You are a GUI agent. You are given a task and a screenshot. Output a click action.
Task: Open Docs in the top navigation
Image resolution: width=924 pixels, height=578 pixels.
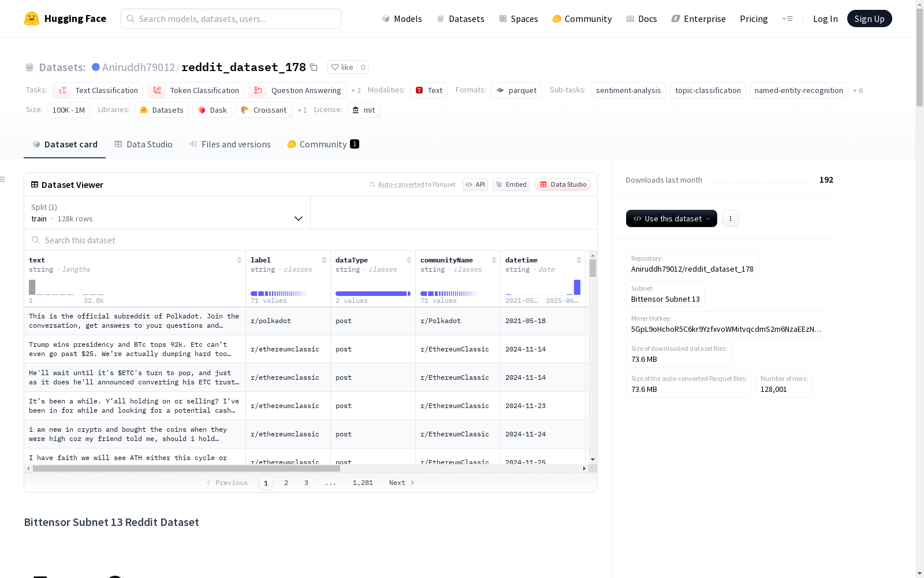pos(642,18)
